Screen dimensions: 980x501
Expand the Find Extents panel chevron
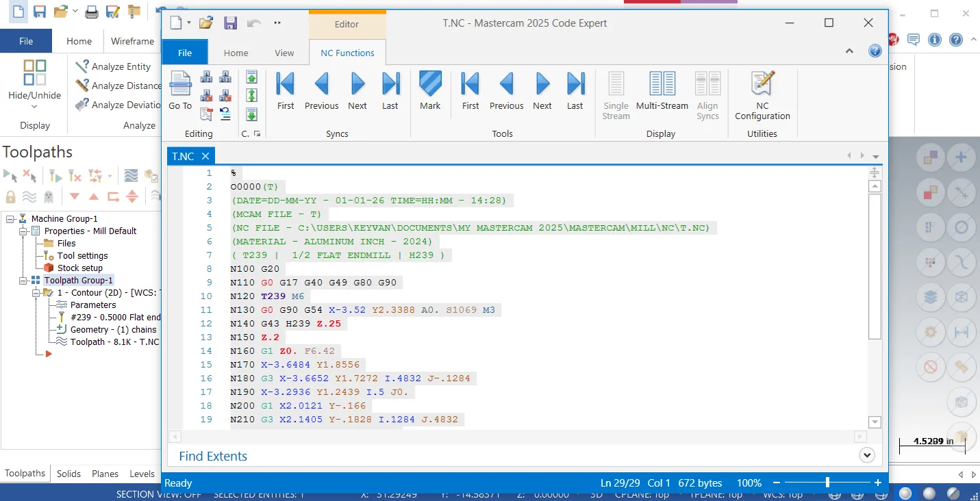tap(867, 455)
